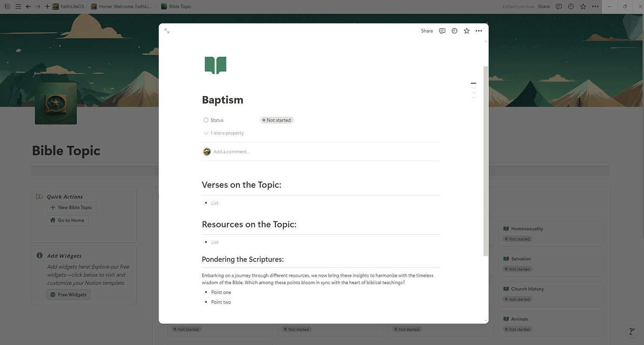Click Baptism page title
The height and width of the screenshot is (345, 644).
223,100
